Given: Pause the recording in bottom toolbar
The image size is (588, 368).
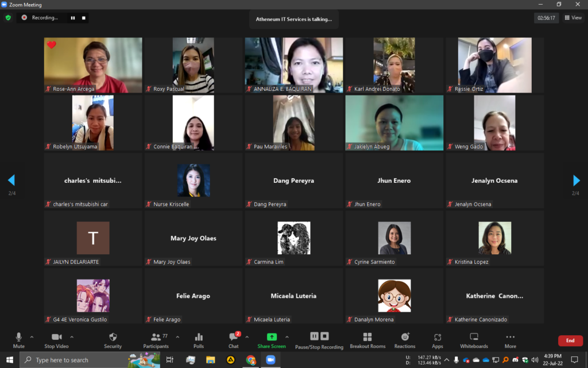Looking at the screenshot, I should 315,336.
